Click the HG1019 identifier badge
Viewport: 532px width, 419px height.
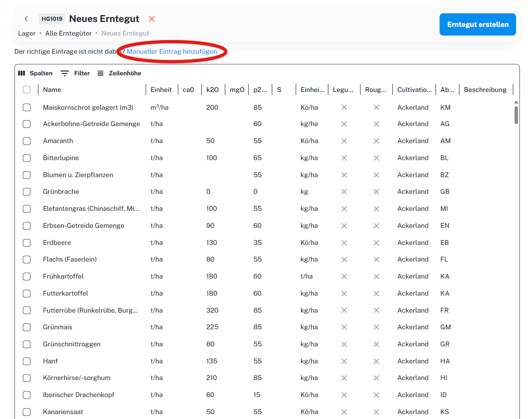click(x=52, y=19)
